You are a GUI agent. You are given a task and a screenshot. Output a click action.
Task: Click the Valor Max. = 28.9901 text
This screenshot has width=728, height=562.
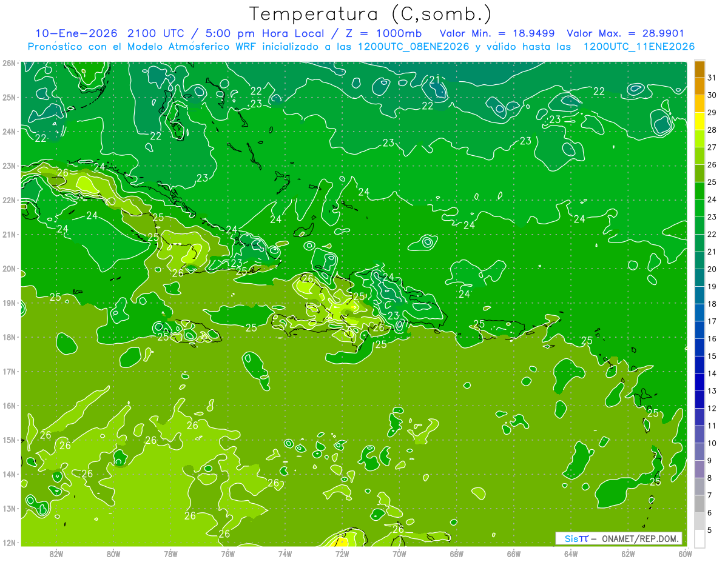coord(625,33)
